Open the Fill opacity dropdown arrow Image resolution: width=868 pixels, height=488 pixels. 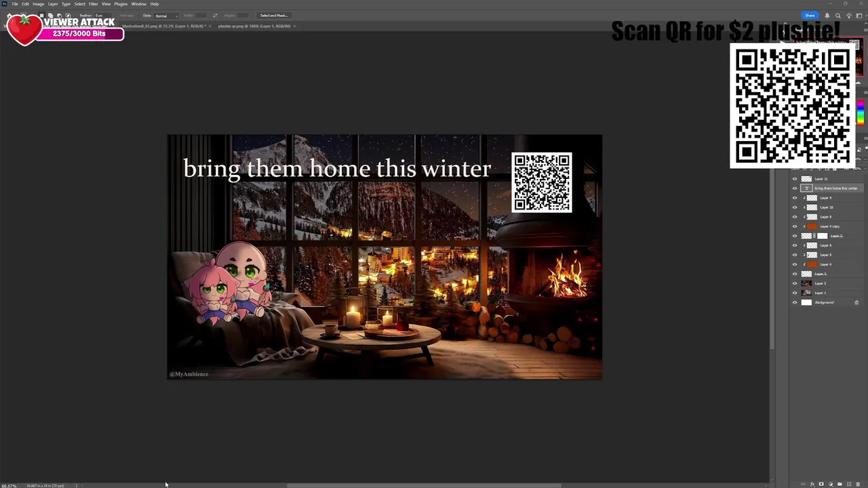(x=865, y=169)
